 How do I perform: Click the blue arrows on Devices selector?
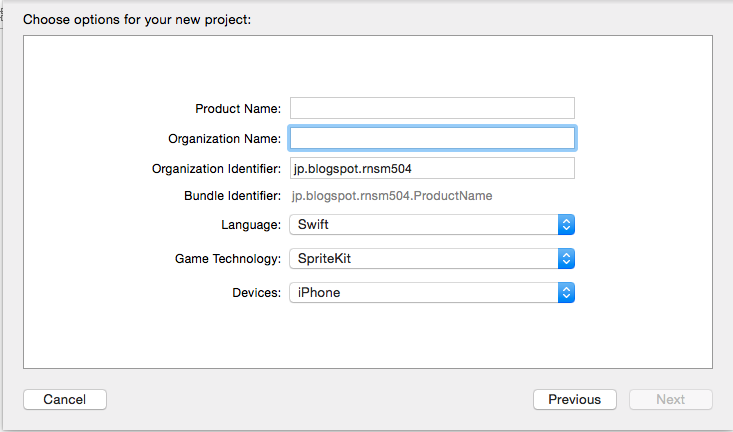pyautogui.click(x=566, y=292)
